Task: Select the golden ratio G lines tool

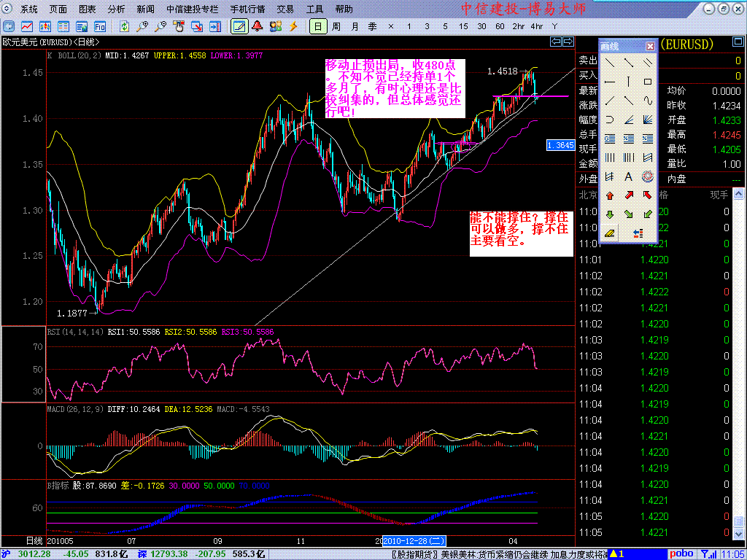Action: pos(610,139)
